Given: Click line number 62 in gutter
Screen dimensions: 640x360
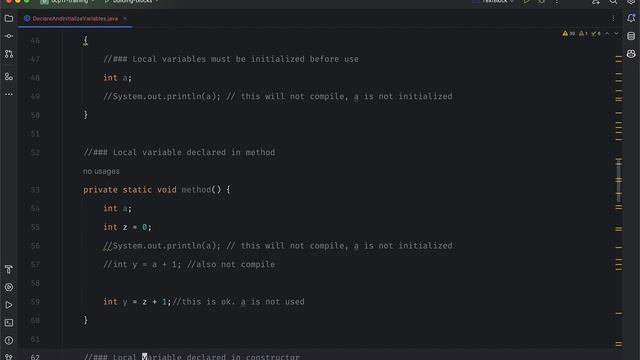Looking at the screenshot, I should click(35, 356).
